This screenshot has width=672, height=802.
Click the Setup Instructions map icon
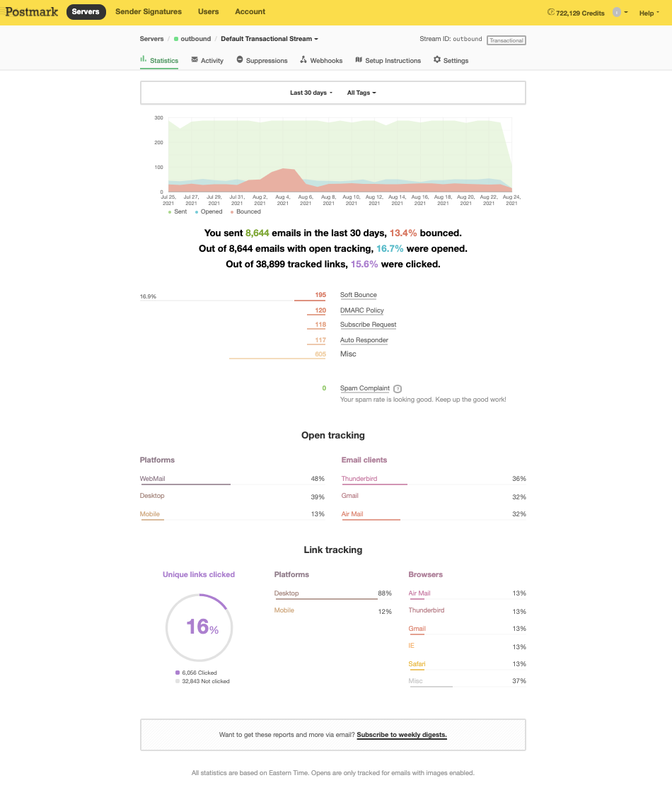359,60
